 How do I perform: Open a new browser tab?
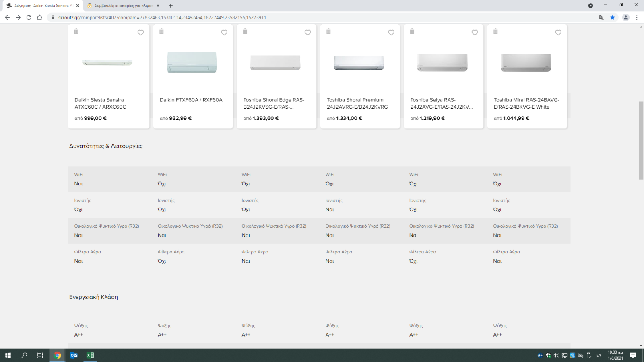tap(171, 6)
